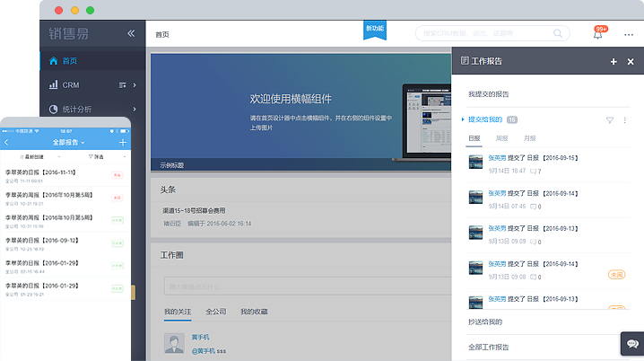Screen dimensions: 644x361
Task: Switch to the 周报 tab
Action: (501, 138)
